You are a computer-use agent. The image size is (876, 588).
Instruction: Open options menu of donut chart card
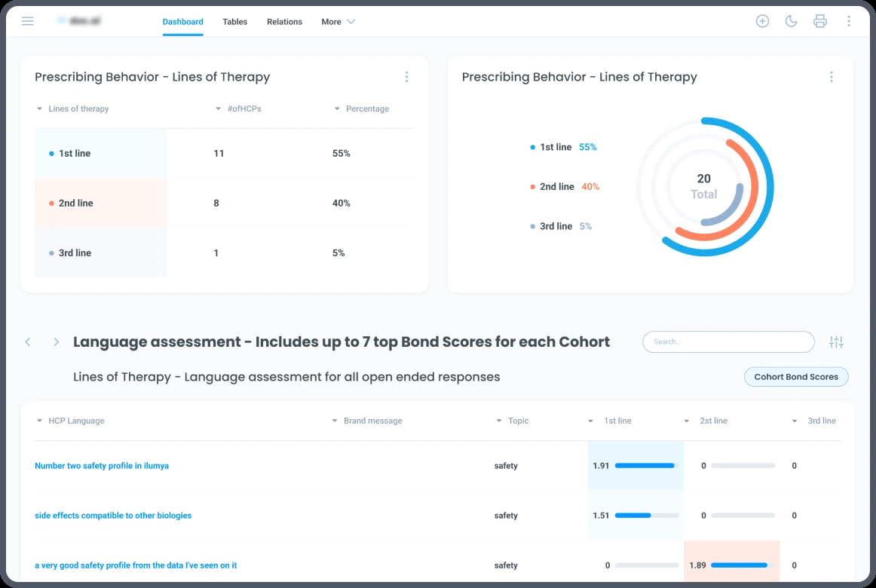coord(832,77)
